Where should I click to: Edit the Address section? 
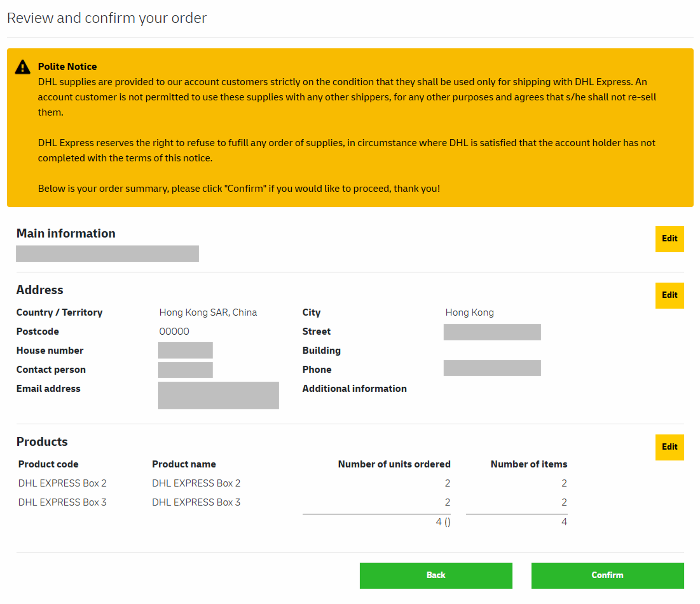pyautogui.click(x=669, y=295)
